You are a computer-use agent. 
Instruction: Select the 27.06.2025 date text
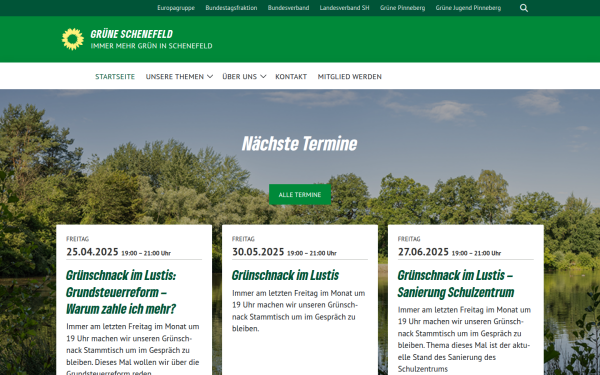pyautogui.click(x=423, y=252)
